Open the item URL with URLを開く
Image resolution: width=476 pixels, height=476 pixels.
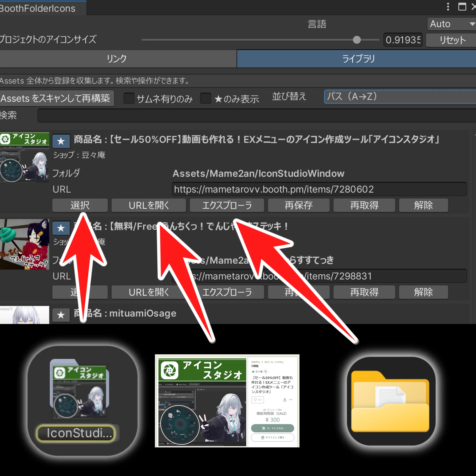[x=148, y=205]
